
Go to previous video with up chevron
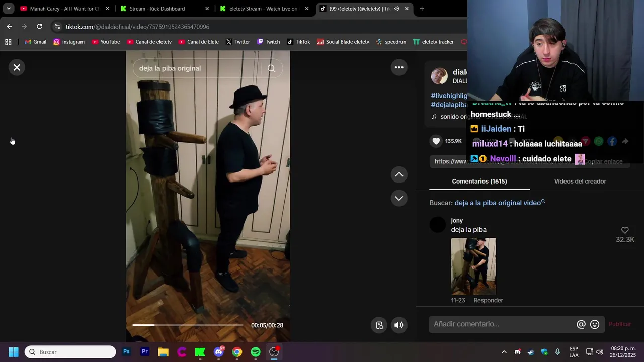(x=399, y=174)
